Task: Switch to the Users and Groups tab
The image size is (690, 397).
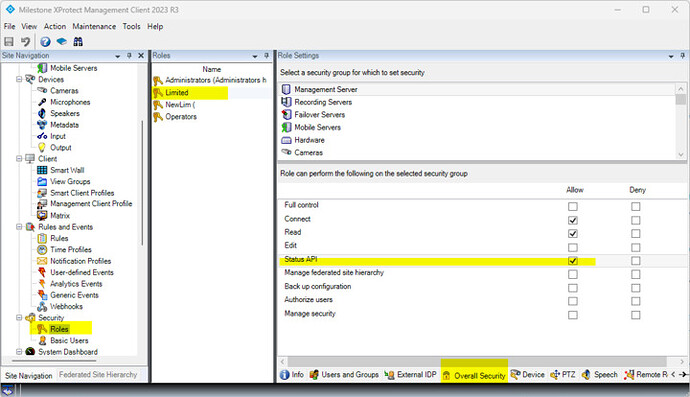Action: 344,375
